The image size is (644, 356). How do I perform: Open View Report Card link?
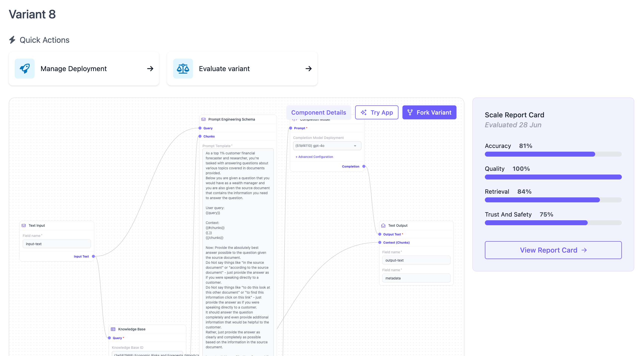(553, 250)
